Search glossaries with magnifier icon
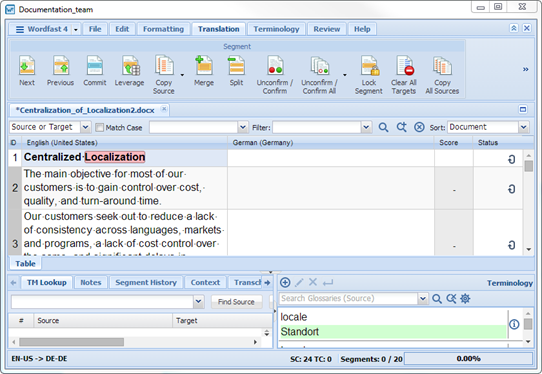This screenshot has width=542, height=374. click(437, 299)
